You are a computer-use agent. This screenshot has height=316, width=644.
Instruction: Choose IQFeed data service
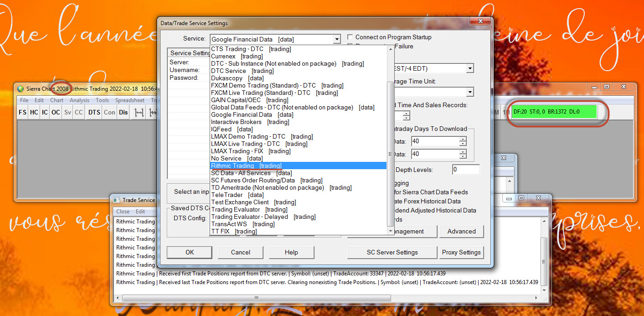[298, 129]
